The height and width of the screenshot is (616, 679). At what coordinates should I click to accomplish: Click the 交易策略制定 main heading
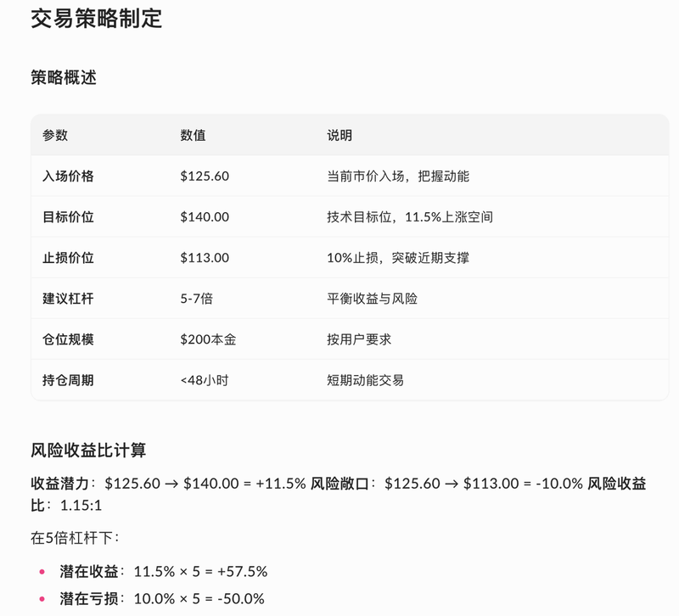[x=96, y=18]
